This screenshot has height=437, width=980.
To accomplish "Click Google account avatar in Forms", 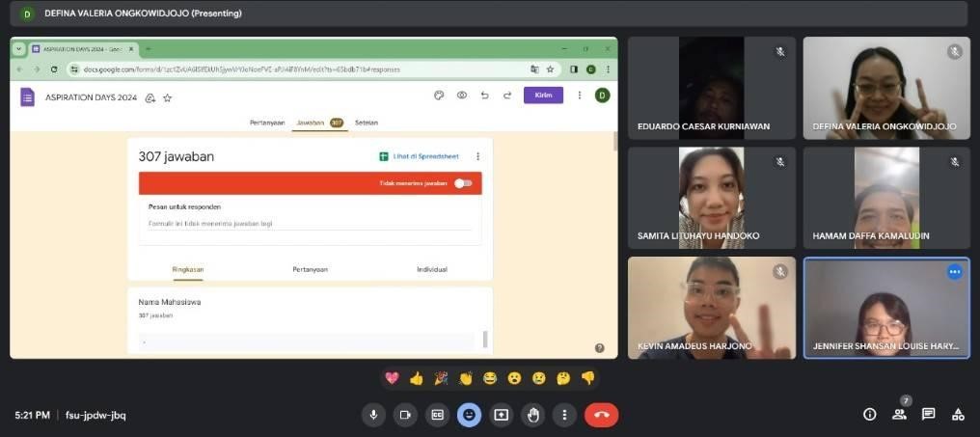I will click(602, 96).
